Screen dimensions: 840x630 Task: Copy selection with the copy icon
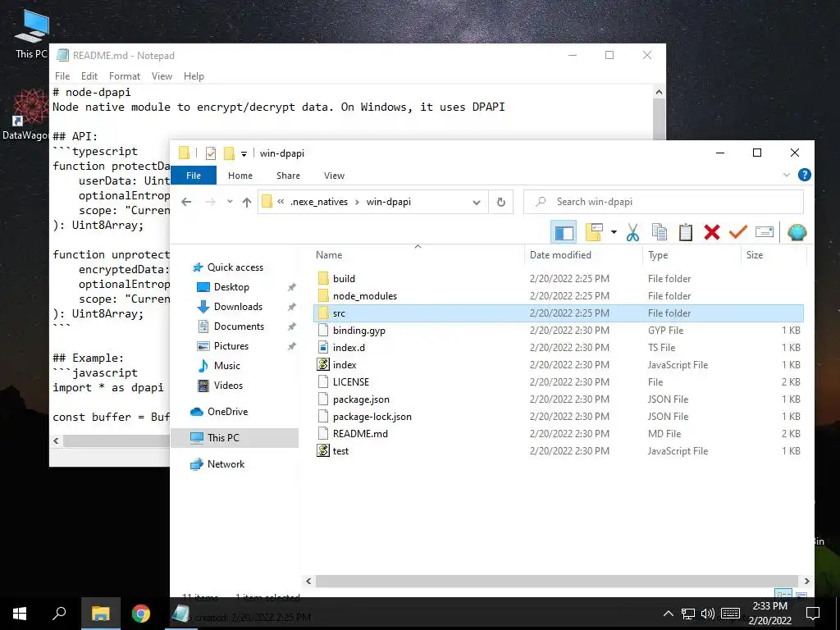(x=660, y=232)
